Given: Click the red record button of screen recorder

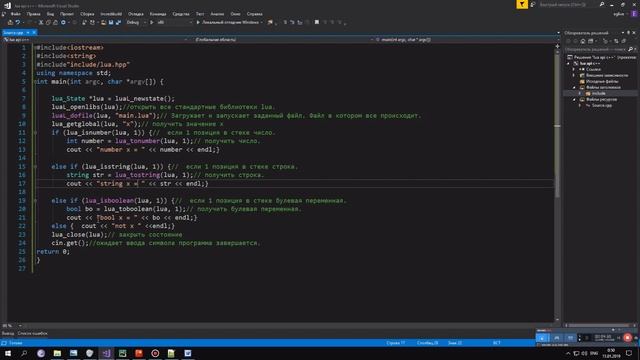Looking at the screenshot, I should tap(627, 338).
